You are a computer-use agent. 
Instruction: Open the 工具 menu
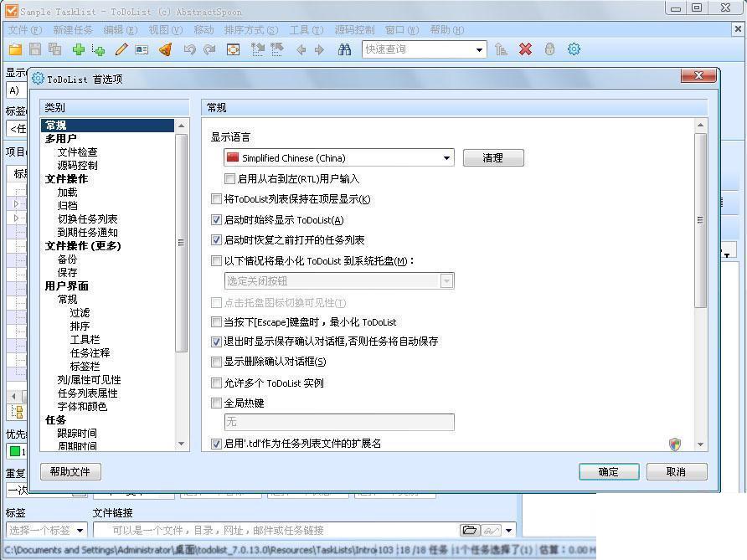click(307, 30)
